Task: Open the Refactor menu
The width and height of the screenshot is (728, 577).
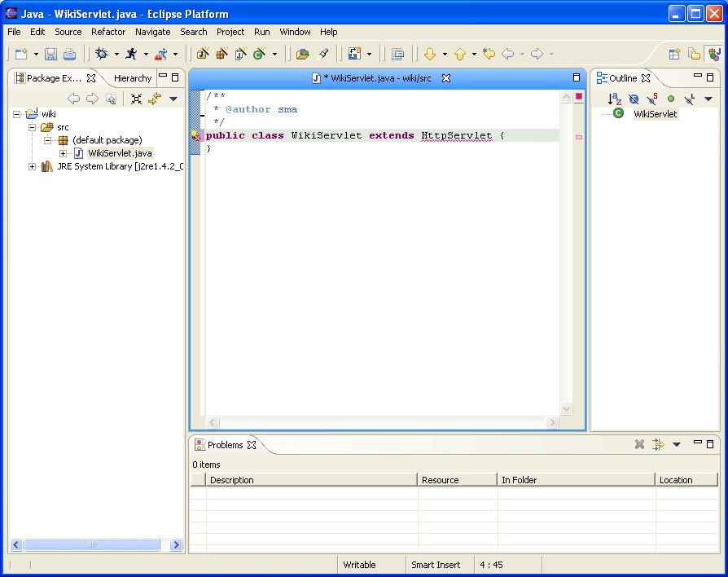Action: [x=108, y=32]
